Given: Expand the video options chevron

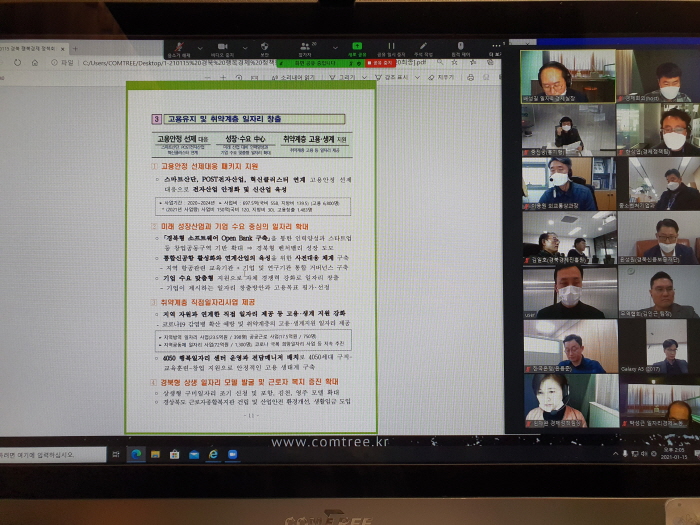Looking at the screenshot, I should coord(245,47).
